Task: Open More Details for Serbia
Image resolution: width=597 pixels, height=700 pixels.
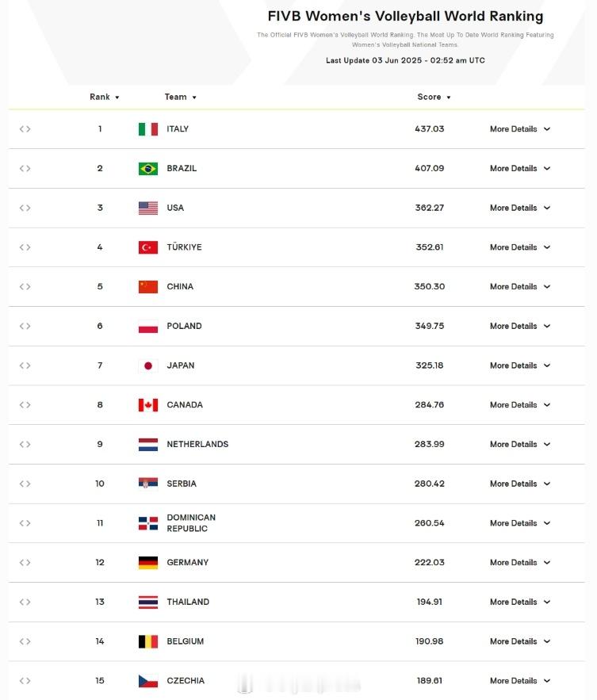Action: [x=520, y=484]
